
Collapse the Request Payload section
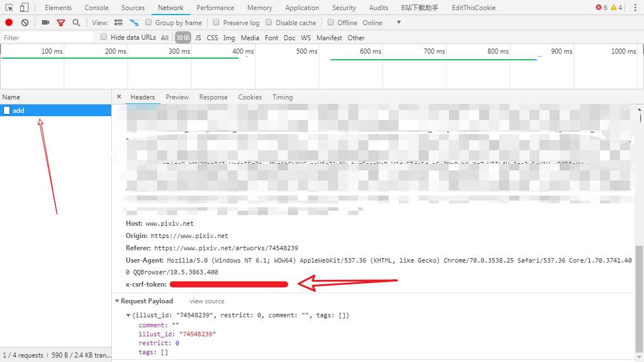tap(117, 301)
